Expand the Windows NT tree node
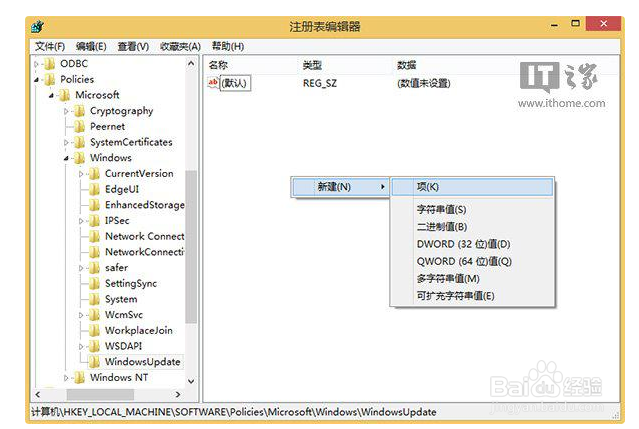This screenshot has height=429, width=639. [66, 378]
